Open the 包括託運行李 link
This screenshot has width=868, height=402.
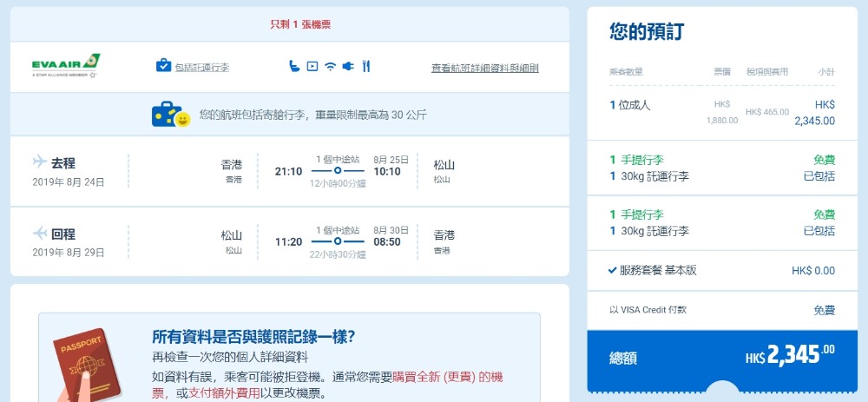click(201, 67)
